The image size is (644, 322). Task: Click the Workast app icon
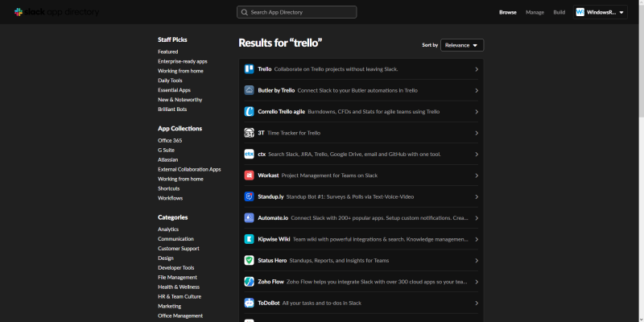click(250, 175)
